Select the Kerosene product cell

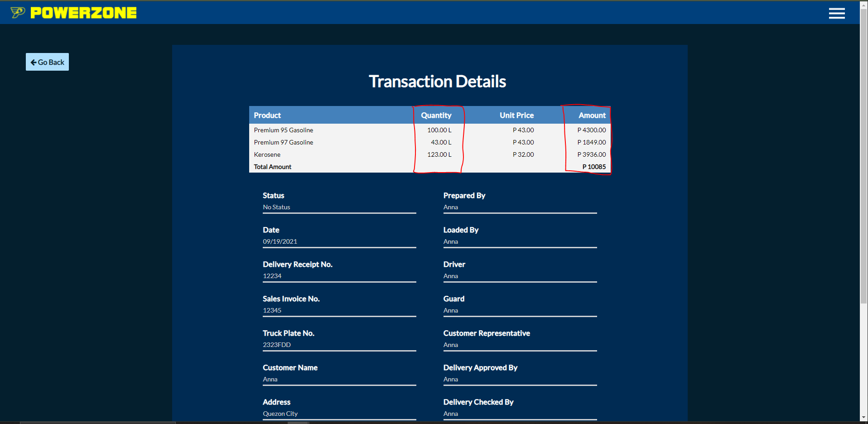(267, 154)
